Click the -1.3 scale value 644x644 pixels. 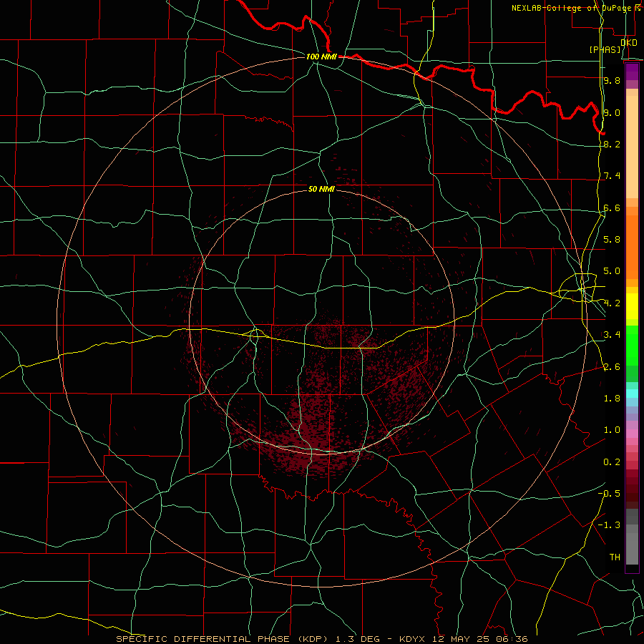click(x=609, y=525)
